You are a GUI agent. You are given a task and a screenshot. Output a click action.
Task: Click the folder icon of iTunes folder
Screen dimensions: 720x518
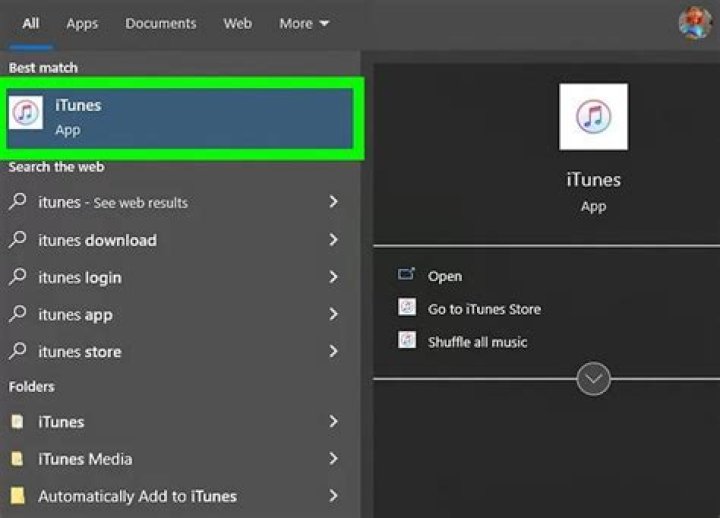click(x=17, y=421)
